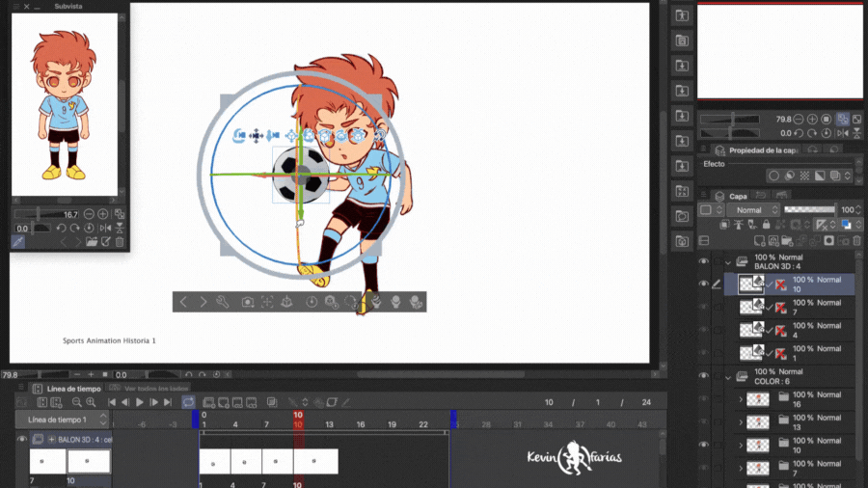Screen dimensions: 868x488
Task: Flip the Subvista image horizontally
Action: 105,228
